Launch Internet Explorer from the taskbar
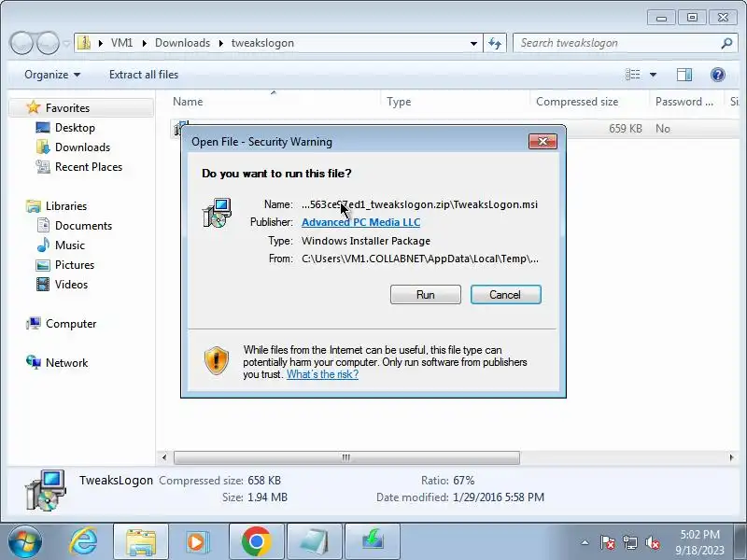The height and width of the screenshot is (560, 747). [83, 541]
